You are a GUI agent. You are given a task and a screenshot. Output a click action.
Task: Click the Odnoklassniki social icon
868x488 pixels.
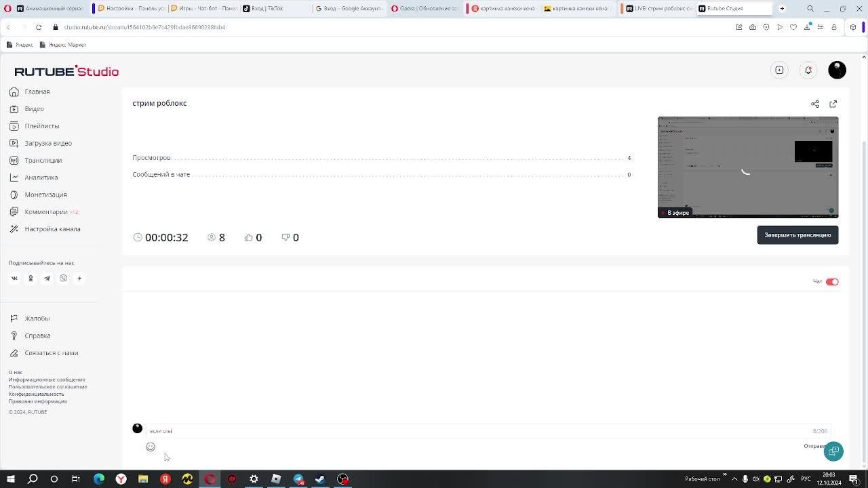[31, 278]
